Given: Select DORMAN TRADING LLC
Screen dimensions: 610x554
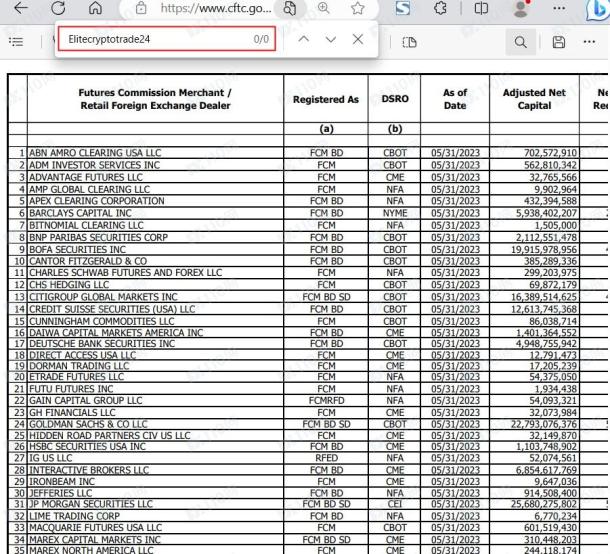Looking at the screenshot, I should tap(79, 366).
